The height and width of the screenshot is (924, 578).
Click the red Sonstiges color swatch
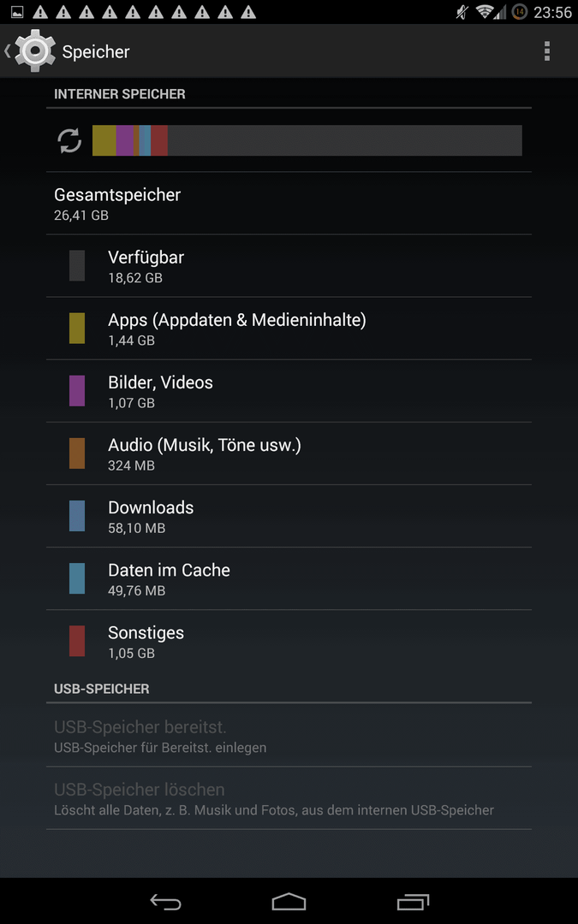77,641
